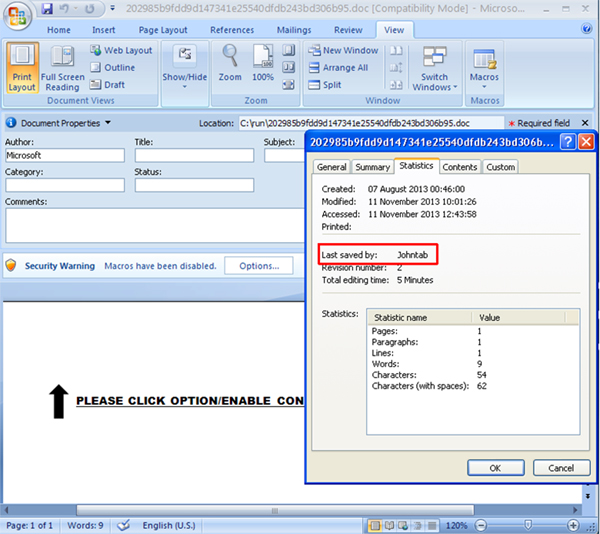Click the Comments text box
This screenshot has width=600, height=534.
(x=155, y=225)
